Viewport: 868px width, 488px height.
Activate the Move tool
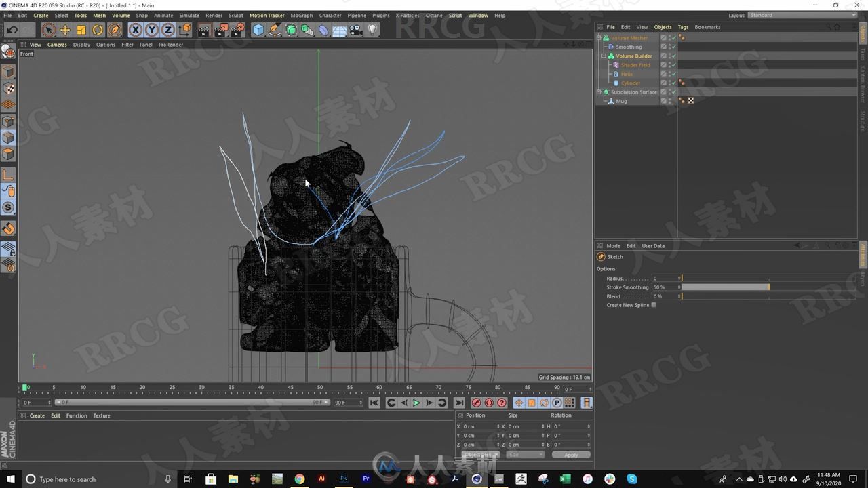point(65,30)
